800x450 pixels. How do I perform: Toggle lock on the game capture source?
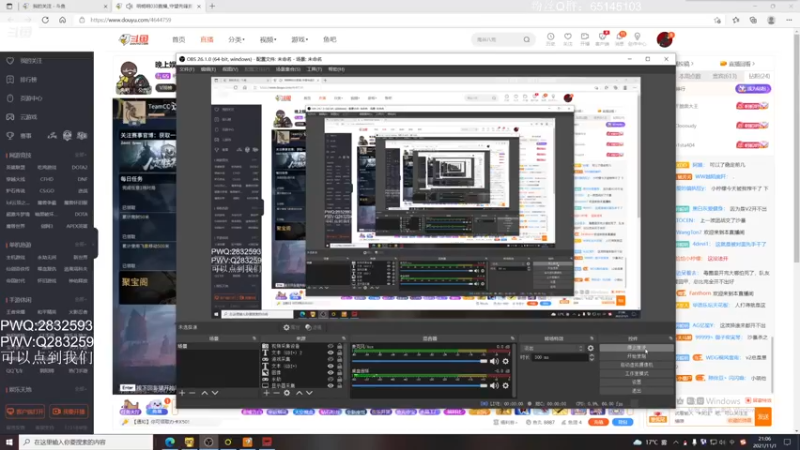click(x=340, y=359)
